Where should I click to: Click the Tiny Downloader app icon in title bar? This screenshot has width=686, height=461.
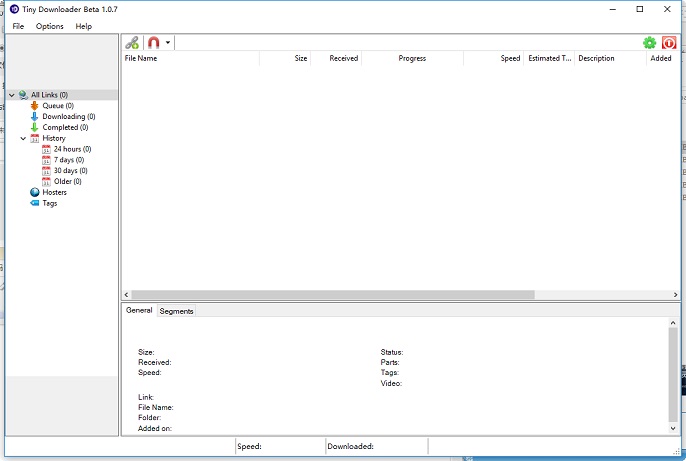pyautogui.click(x=14, y=9)
